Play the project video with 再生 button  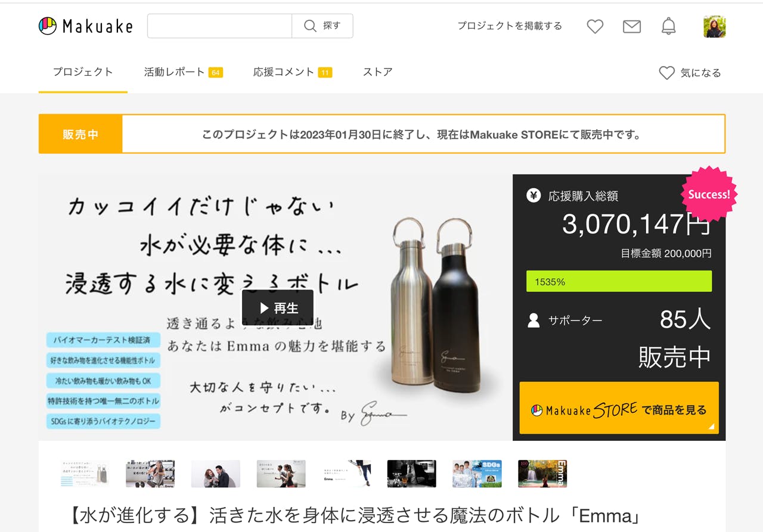tap(278, 308)
